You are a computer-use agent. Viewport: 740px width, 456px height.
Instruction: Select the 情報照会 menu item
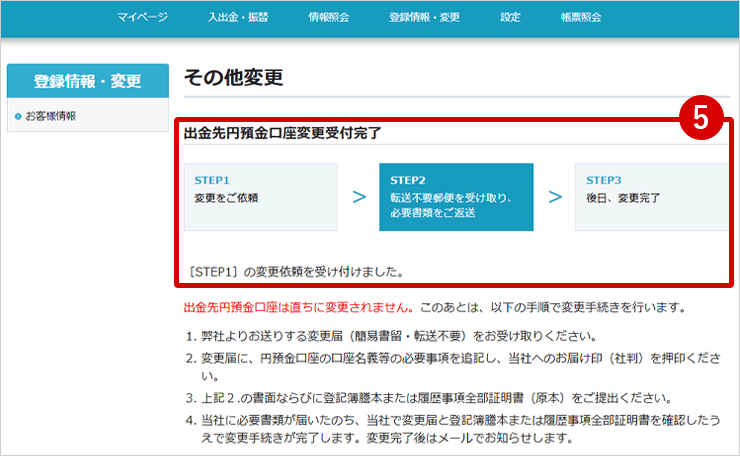pos(328,17)
